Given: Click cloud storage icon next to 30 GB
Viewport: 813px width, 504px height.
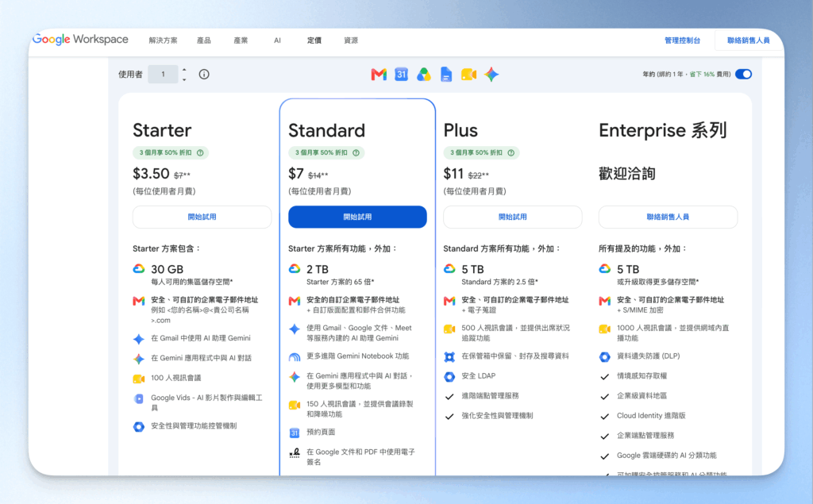Looking at the screenshot, I should (x=139, y=269).
